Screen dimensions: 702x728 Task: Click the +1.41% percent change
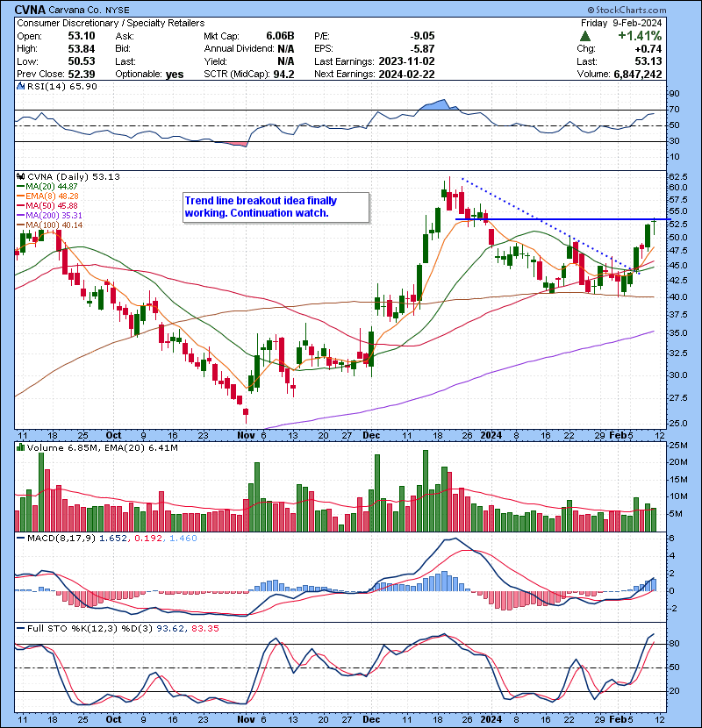coord(640,36)
